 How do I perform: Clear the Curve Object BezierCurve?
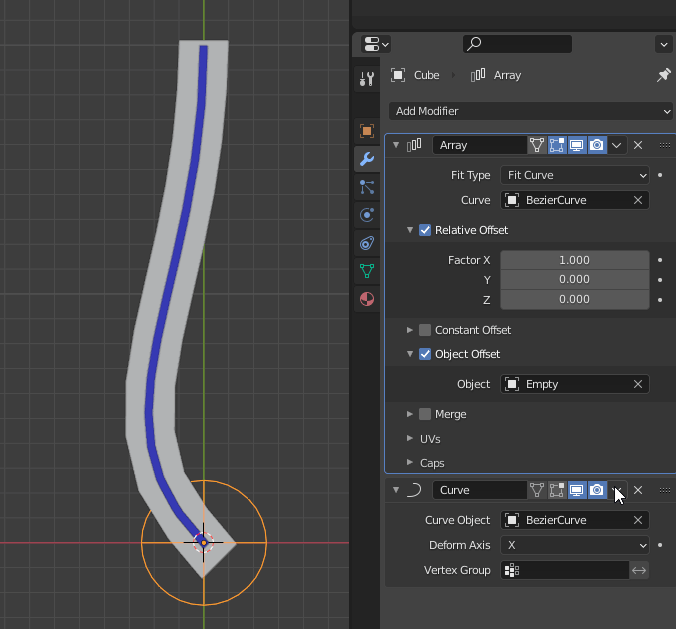point(638,520)
